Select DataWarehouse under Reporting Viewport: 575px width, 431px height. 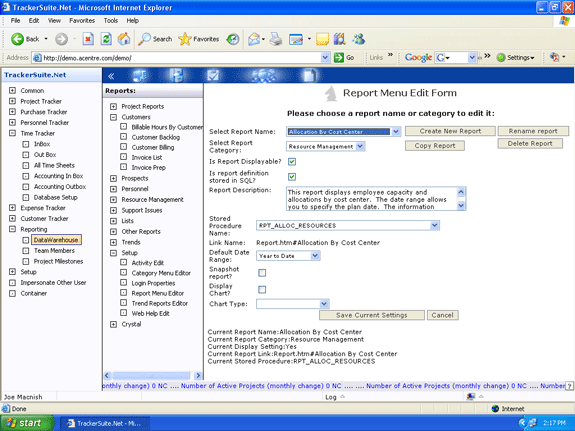pos(56,240)
